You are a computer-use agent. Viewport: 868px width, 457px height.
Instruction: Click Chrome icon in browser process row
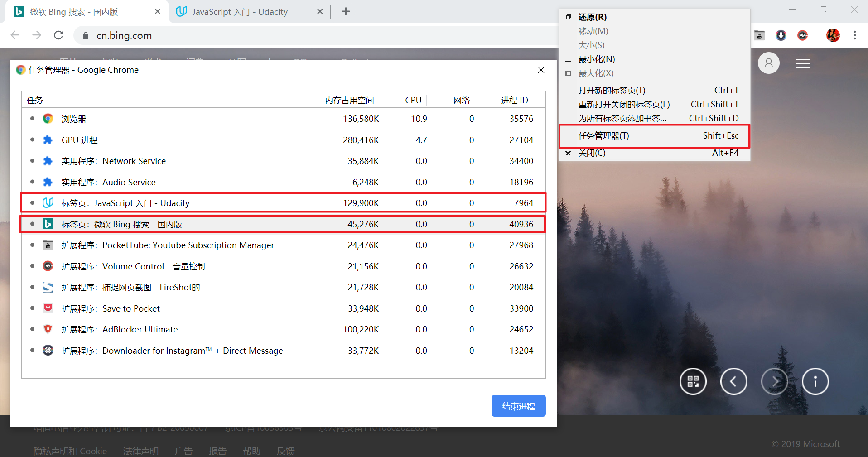(x=48, y=119)
